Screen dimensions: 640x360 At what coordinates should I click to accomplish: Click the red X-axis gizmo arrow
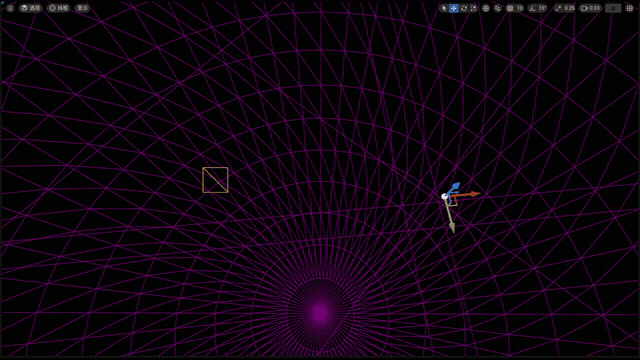tap(473, 194)
